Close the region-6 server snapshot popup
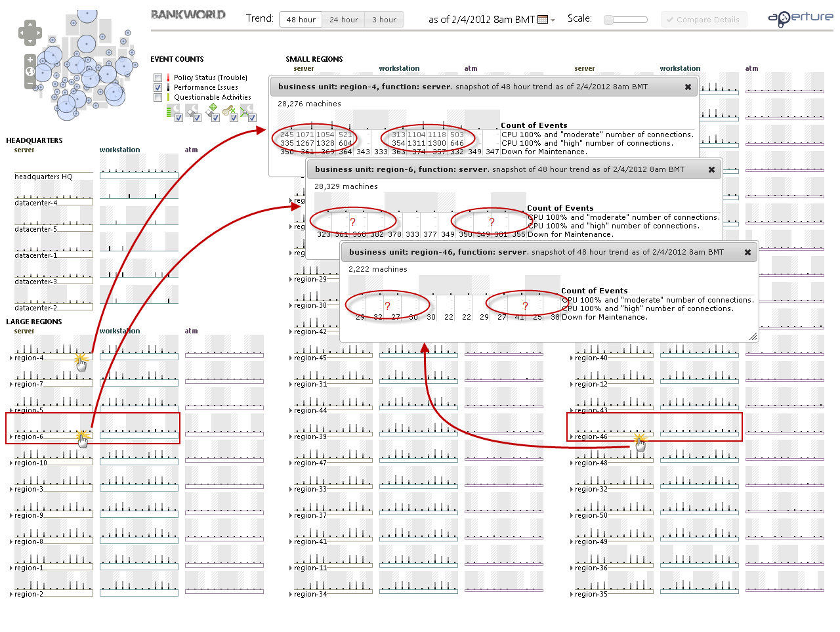 [711, 169]
